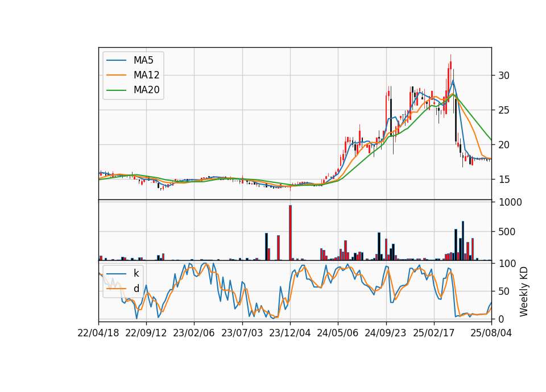Click the k legend label
This screenshot has height=392, width=546.
(x=136, y=273)
